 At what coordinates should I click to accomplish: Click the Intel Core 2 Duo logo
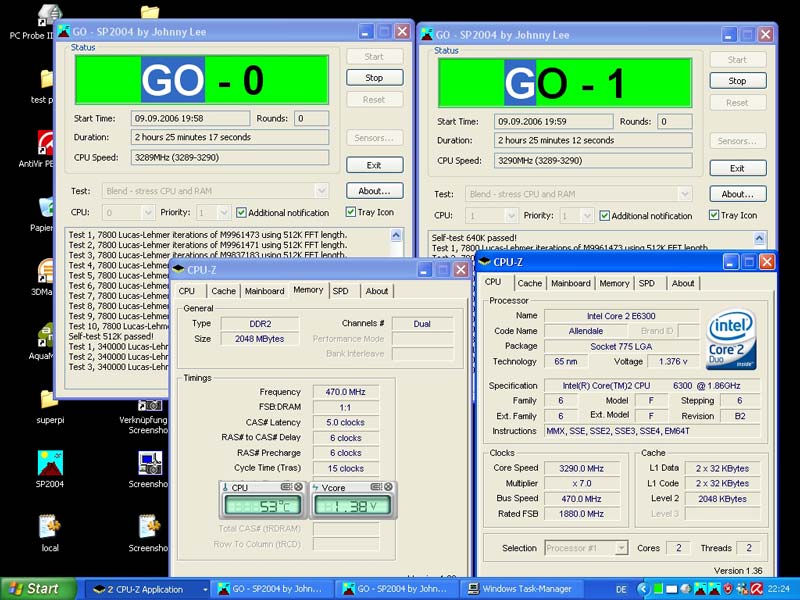[731, 339]
